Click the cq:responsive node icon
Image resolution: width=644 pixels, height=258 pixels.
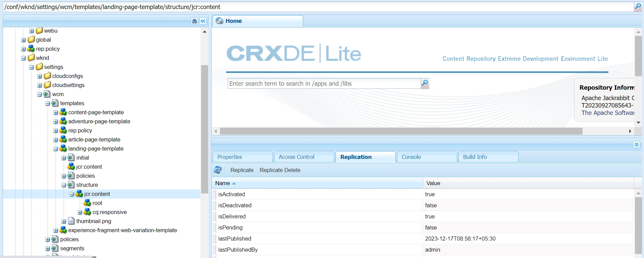[88, 212]
